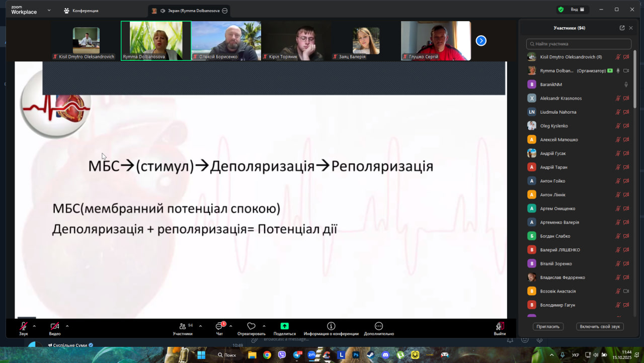The image size is (644, 363).
Task: Expand video options arrow next to Видео
Action: (67, 326)
